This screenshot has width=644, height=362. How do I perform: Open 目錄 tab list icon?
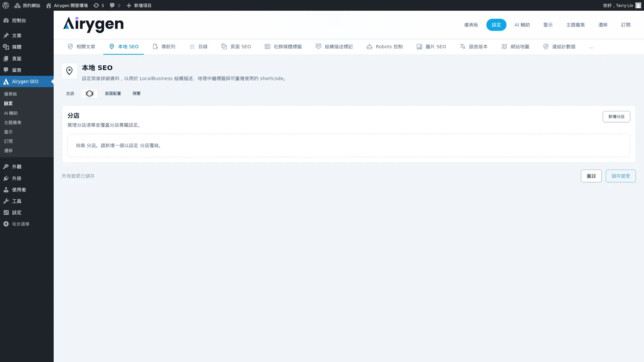pyautogui.click(x=192, y=47)
